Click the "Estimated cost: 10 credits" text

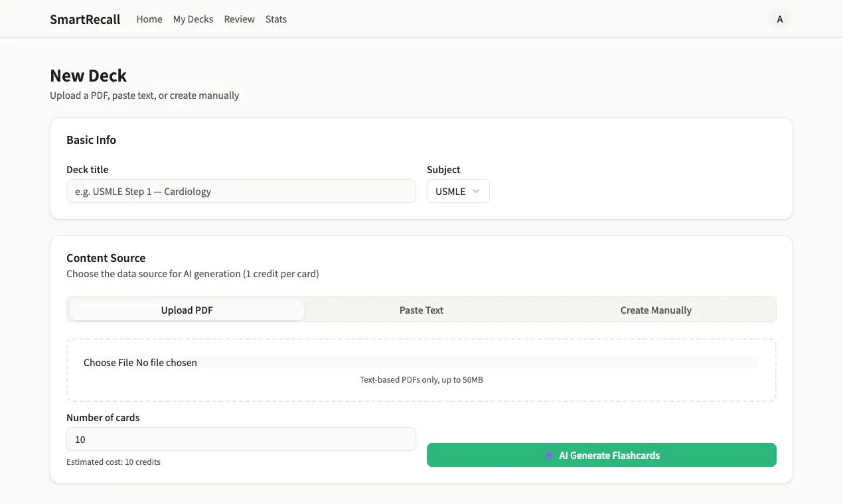pyautogui.click(x=114, y=462)
